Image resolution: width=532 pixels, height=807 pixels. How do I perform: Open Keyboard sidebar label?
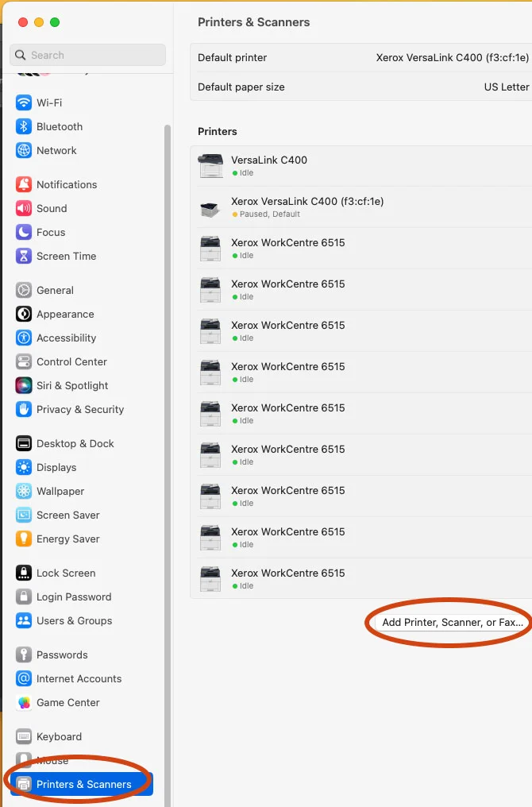point(60,736)
